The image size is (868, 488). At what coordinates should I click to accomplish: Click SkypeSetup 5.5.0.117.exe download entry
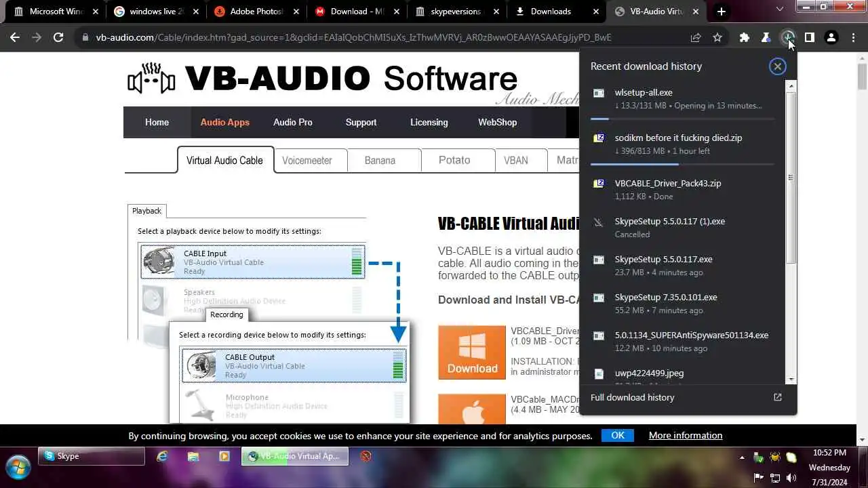coord(682,266)
